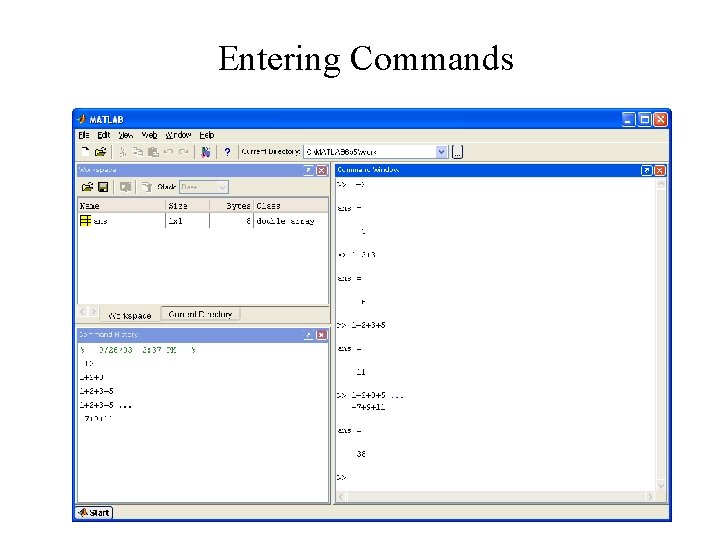Screen dimensions: 720x540
Task: Close the Command History panel
Action: pyautogui.click(x=322, y=335)
